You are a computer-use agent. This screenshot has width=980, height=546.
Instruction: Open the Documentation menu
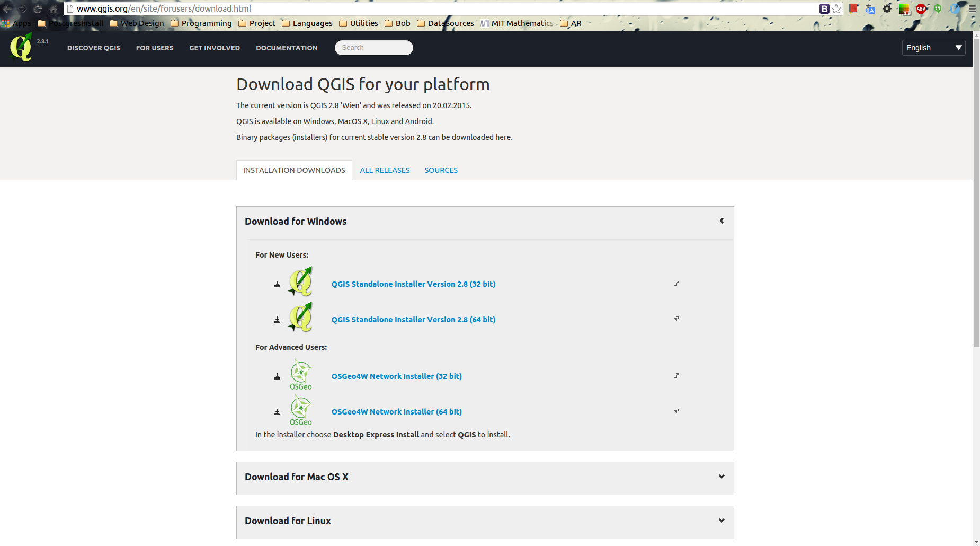click(x=287, y=48)
